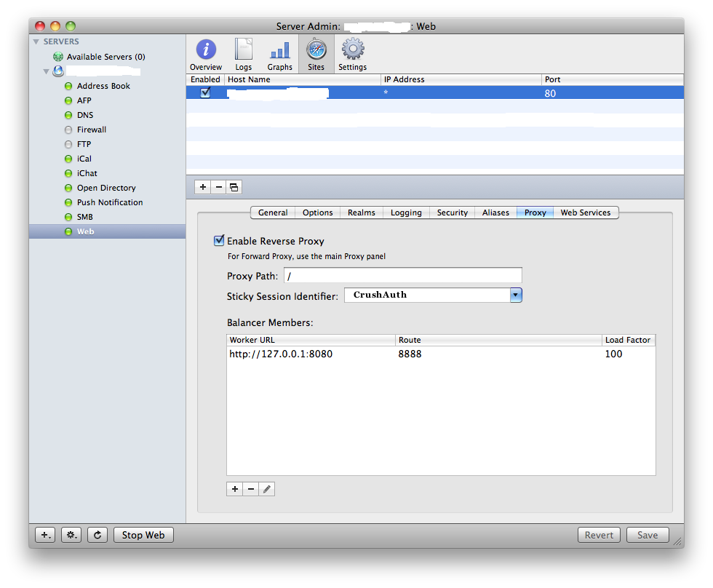
Task: Click the edit pencil for balancer members
Action: (x=267, y=489)
